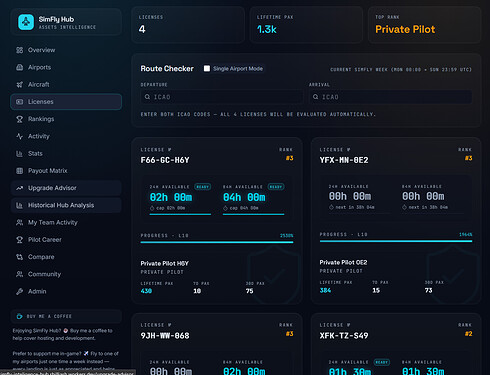Open Historical Hub Analysis in the sidebar

click(x=66, y=205)
